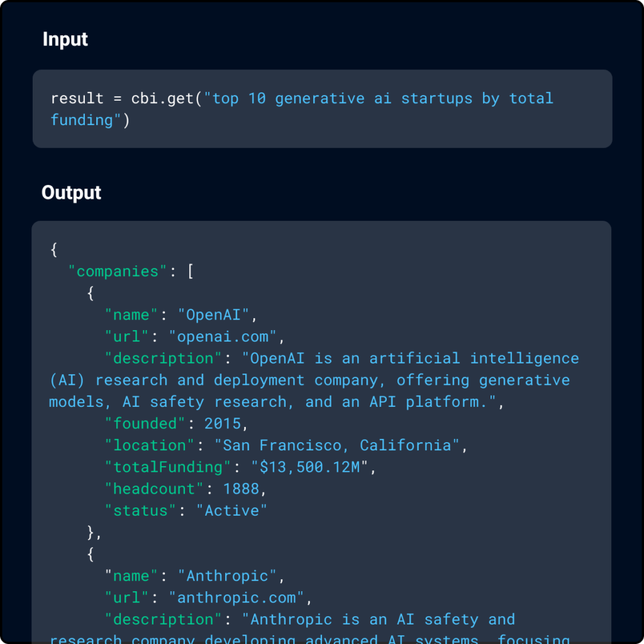Click the "Anthropic" name value

(228, 576)
